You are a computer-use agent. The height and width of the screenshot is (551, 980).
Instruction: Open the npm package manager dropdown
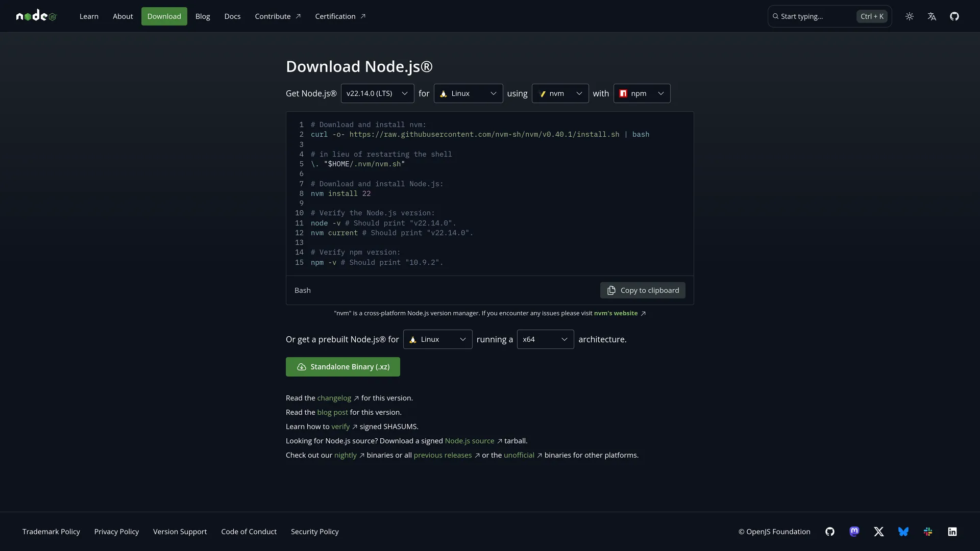tap(642, 93)
